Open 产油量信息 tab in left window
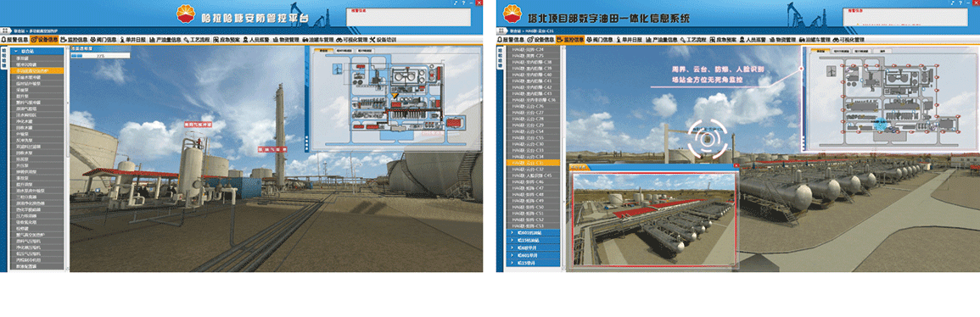Screen dimensions: 980x317 [x=165, y=39]
